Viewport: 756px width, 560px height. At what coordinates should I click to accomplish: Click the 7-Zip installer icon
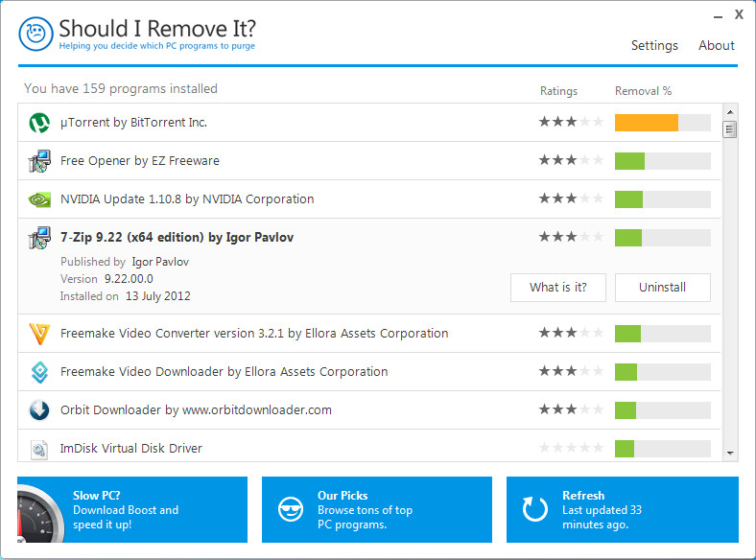[x=39, y=238]
